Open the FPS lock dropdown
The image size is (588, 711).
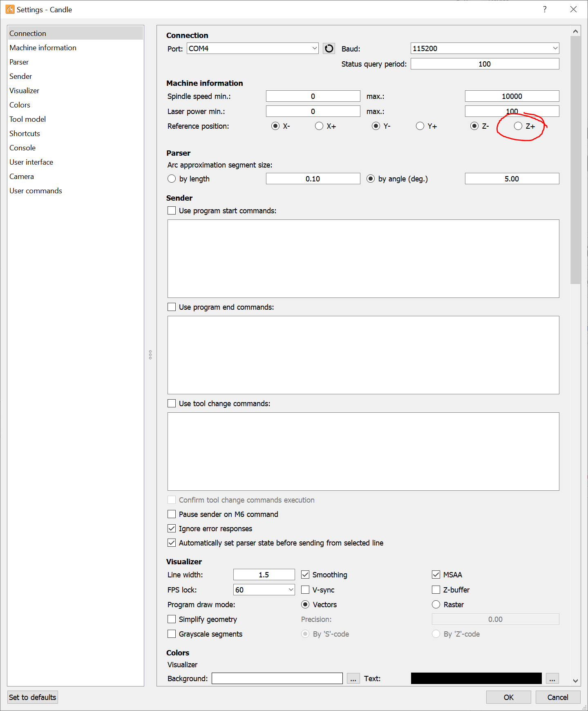pos(264,590)
